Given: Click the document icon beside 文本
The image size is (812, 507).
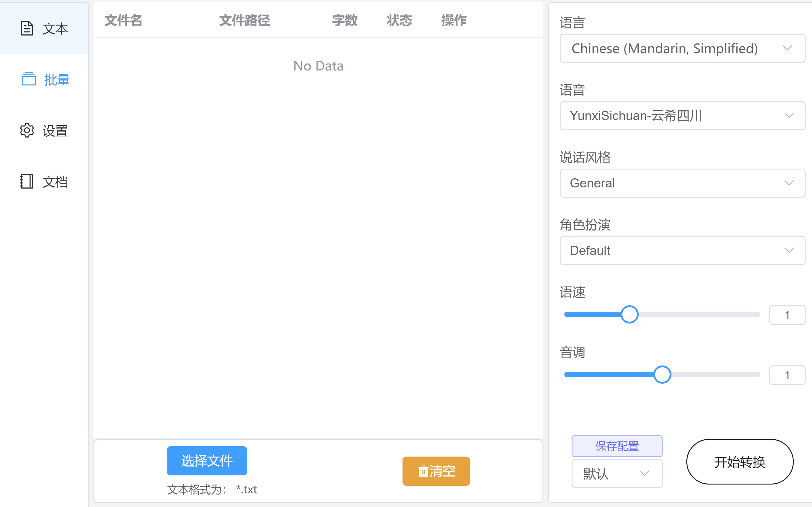Looking at the screenshot, I should pos(27,29).
